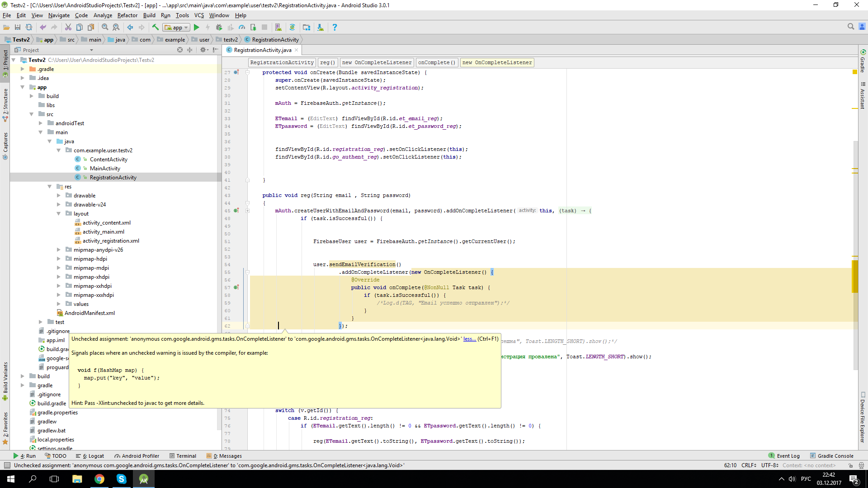
Task: Click the yellow warning indicator above the scrollbar
Action: pos(854,72)
